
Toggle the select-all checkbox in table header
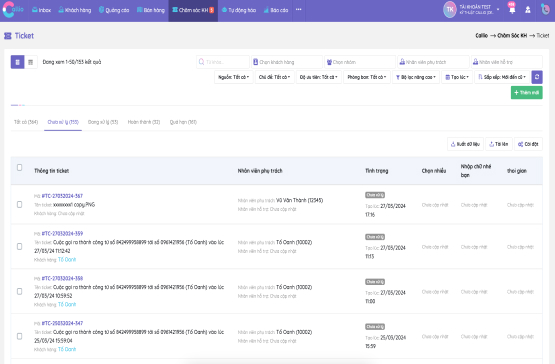[x=19, y=167]
